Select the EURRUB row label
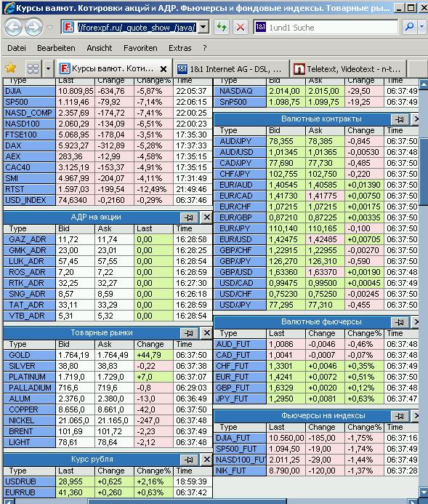Screen dimensions: 428x504 pyautogui.click(x=29, y=492)
